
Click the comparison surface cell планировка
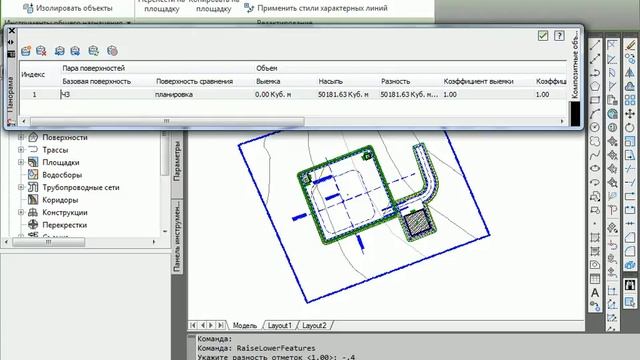pyautogui.click(x=174, y=94)
